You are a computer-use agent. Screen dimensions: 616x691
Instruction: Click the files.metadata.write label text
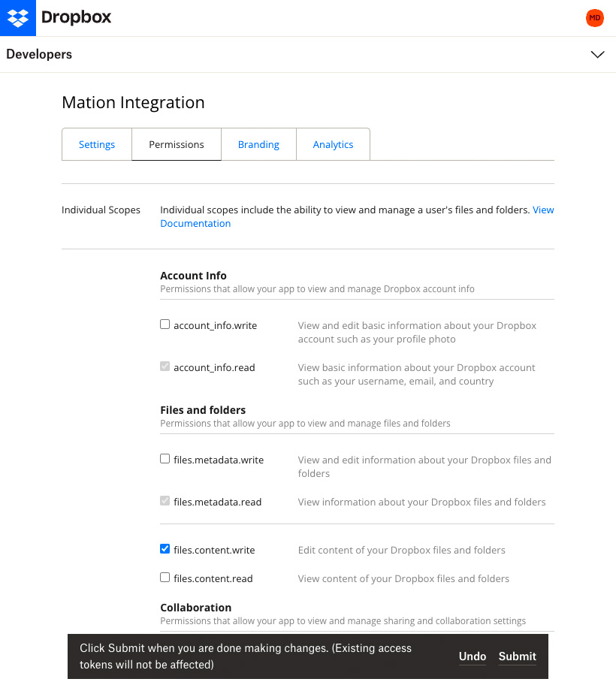pyautogui.click(x=219, y=460)
